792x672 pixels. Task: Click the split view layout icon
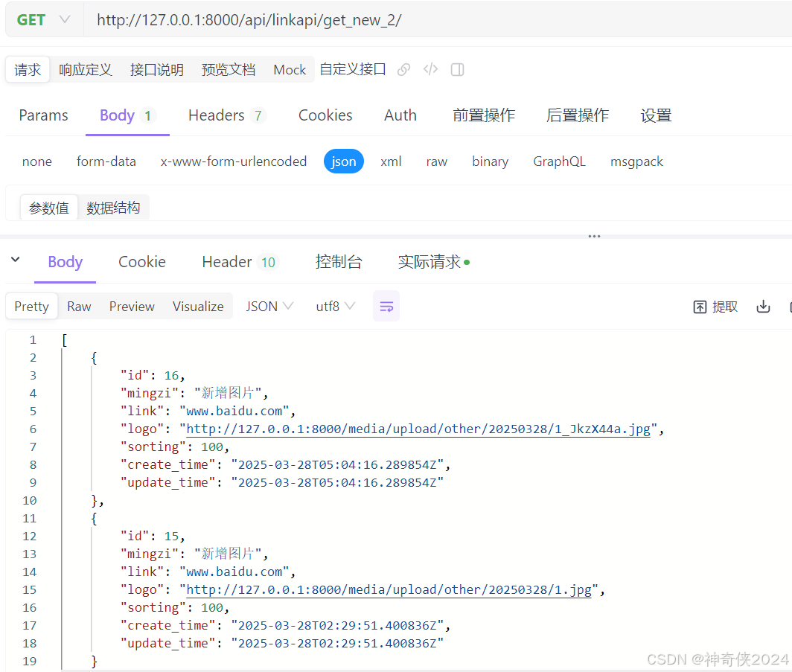click(x=457, y=69)
